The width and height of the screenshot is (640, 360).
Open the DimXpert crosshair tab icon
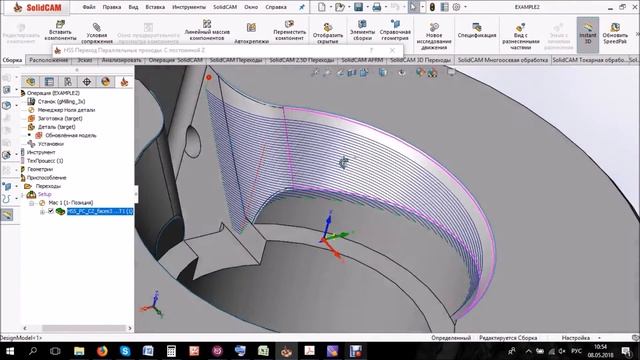pos(87,82)
